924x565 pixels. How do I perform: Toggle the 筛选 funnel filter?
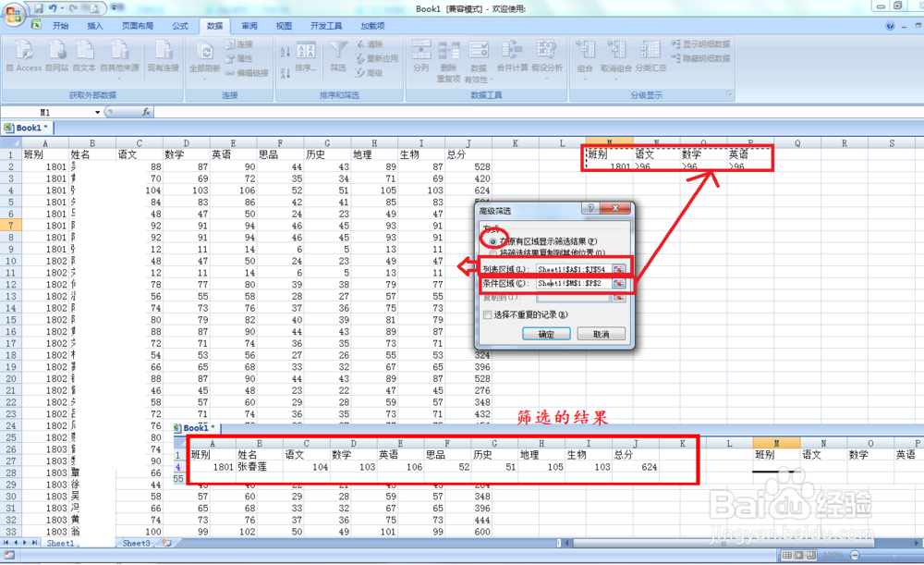click(338, 56)
